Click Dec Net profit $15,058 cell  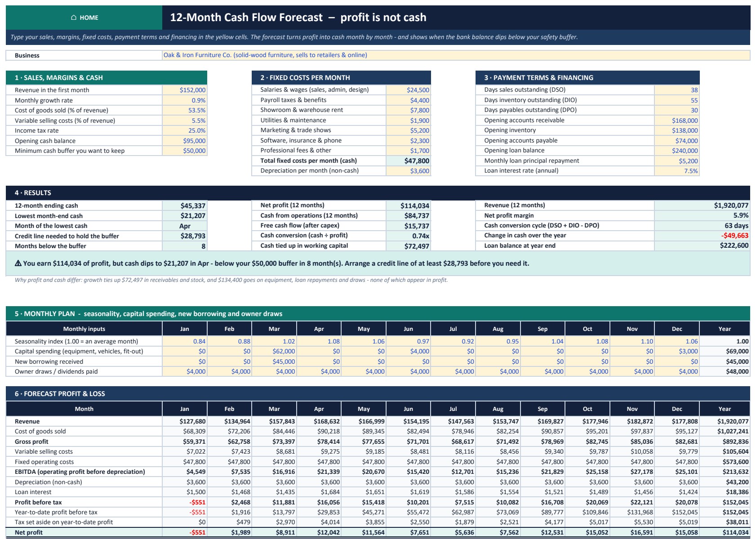(x=677, y=532)
